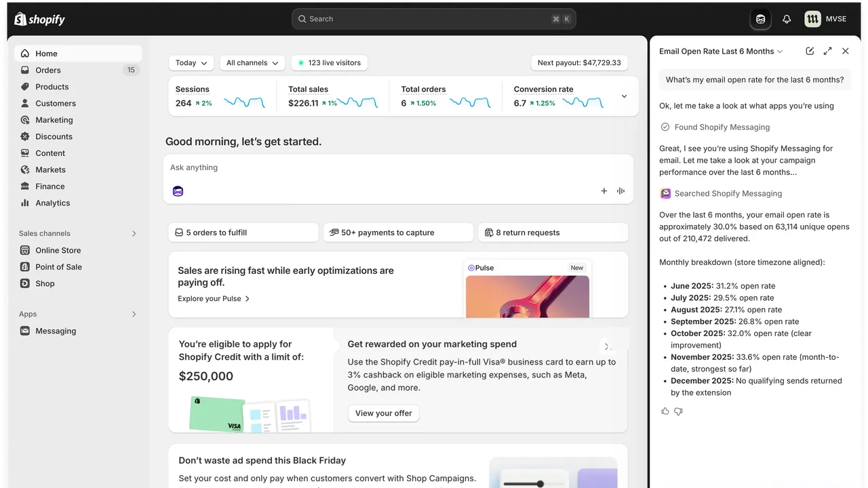Viewport: 868px width, 488px height.
Task: Click the Shopify Credit card illustration
Action: tap(250, 413)
